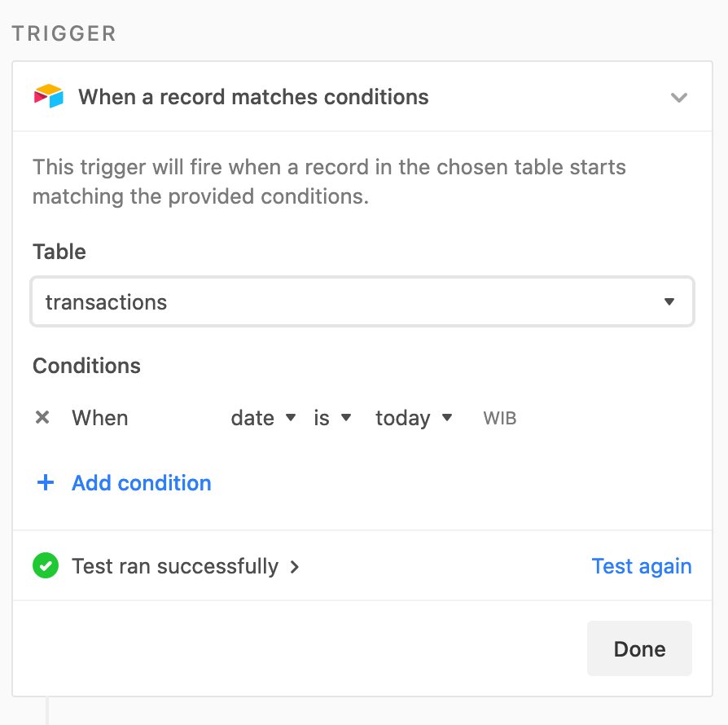
Task: Open test results via chevron arrow
Action: pyautogui.click(x=294, y=567)
